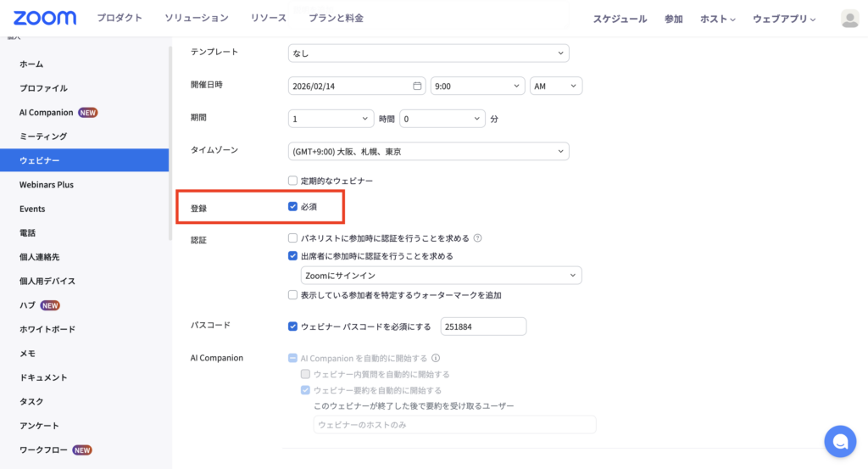Click the Zoom logo
Image resolution: width=868 pixels, height=469 pixels.
coord(45,18)
